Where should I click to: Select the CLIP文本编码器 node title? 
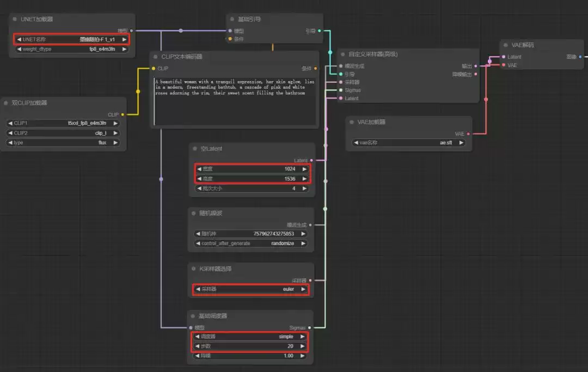tap(182, 57)
